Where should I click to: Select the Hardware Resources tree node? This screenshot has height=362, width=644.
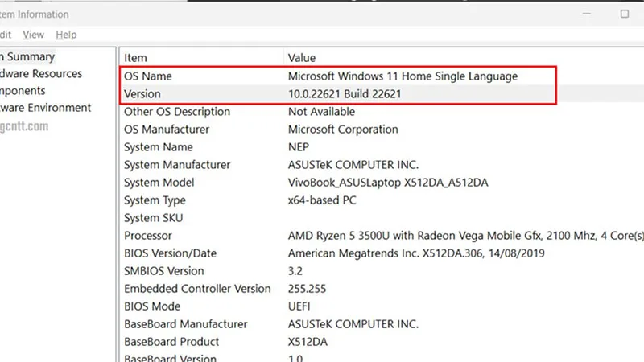[x=41, y=74]
